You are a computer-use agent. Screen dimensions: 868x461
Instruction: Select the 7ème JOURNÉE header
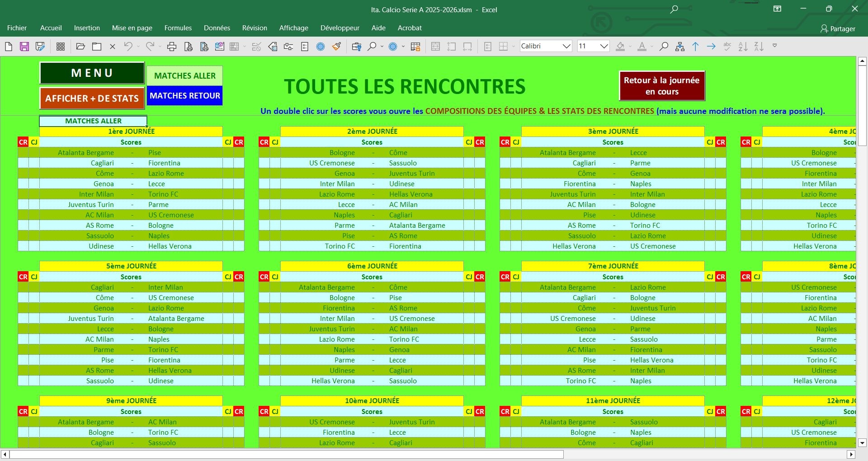pyautogui.click(x=613, y=266)
